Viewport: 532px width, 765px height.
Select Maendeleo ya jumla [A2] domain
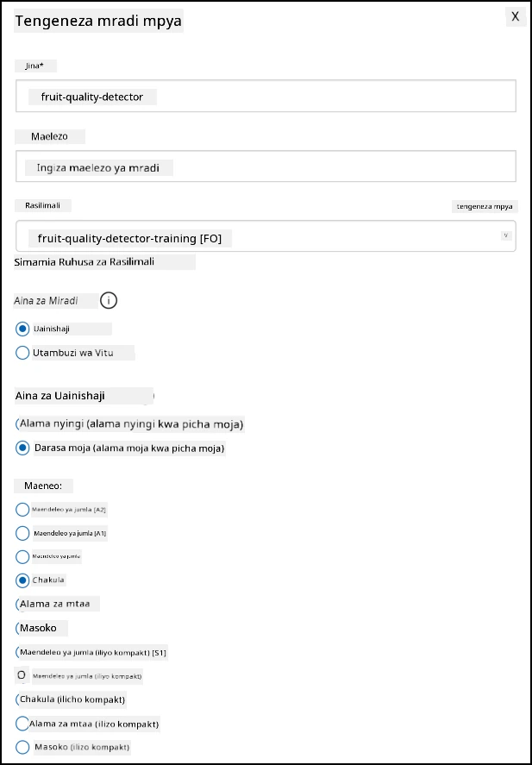pyautogui.click(x=22, y=510)
